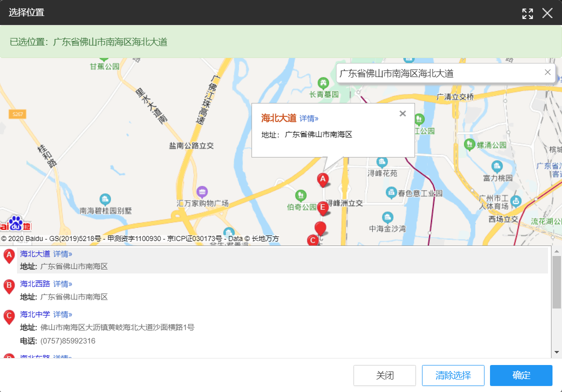Click 螺涌公园 park icon
Image resolution: width=562 pixels, height=392 pixels.
pyautogui.click(x=469, y=145)
